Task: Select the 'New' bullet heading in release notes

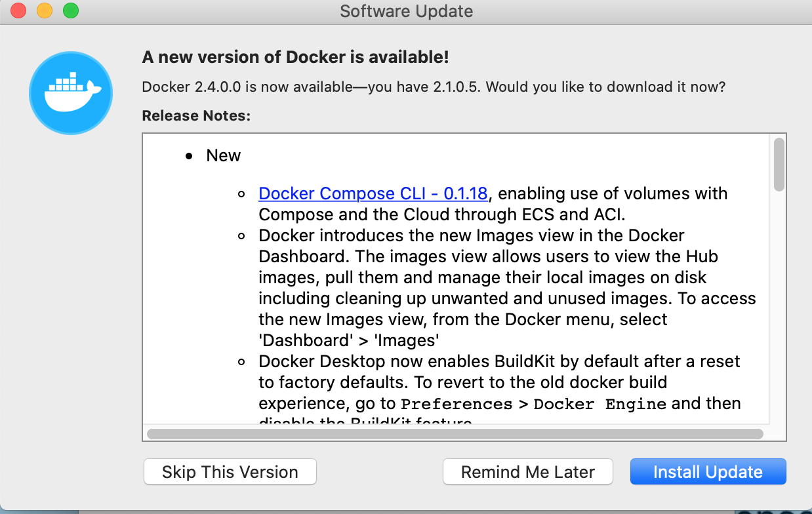Action: [223, 155]
